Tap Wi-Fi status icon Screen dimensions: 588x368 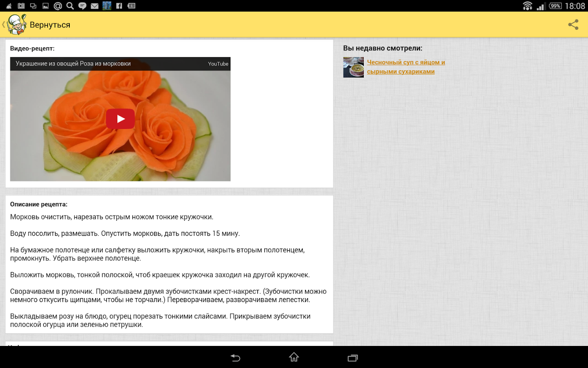528,6
